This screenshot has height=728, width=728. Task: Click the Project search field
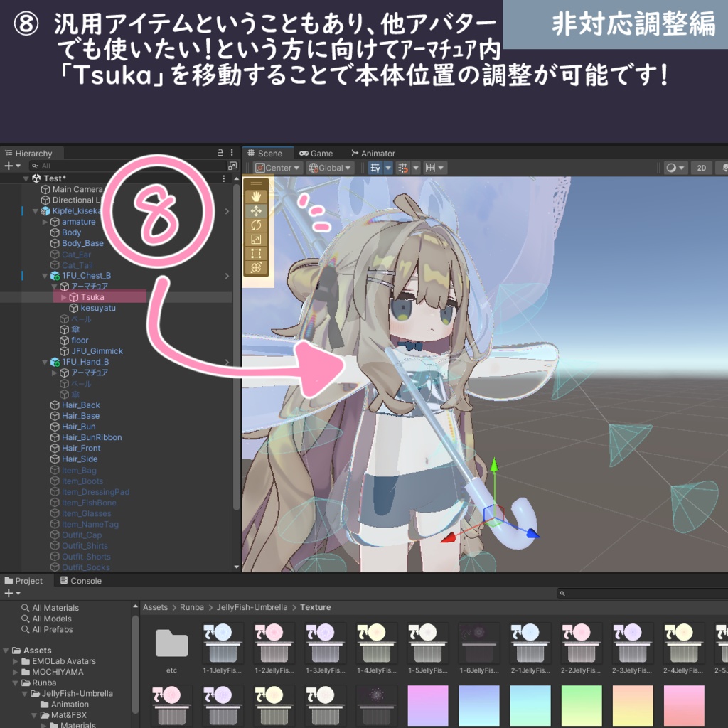click(x=642, y=593)
